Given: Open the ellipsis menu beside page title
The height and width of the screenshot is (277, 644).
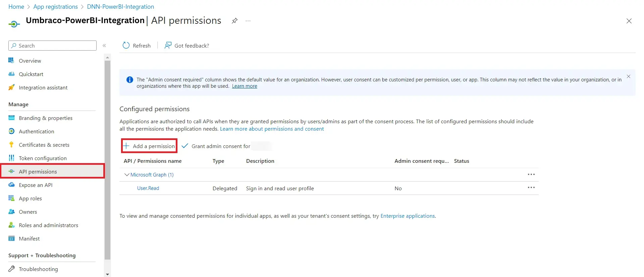Looking at the screenshot, I should pos(248,21).
